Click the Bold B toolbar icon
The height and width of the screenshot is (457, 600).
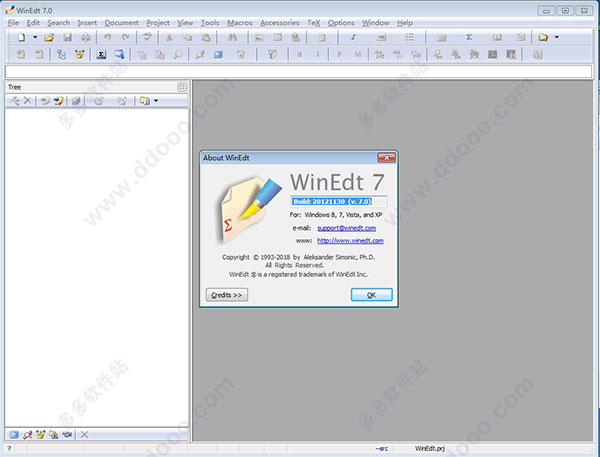(299, 55)
